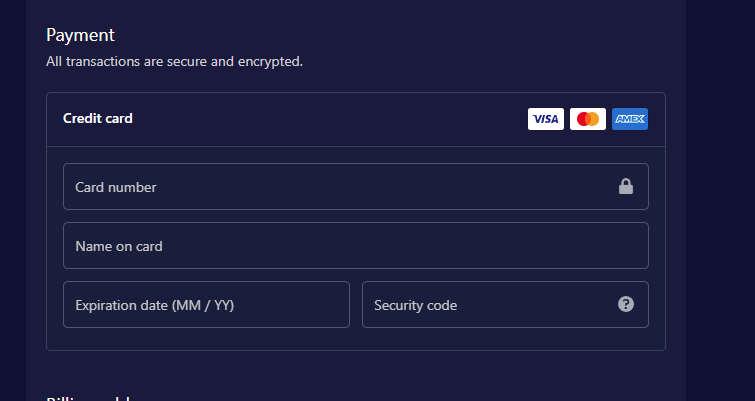Image resolution: width=755 pixels, height=401 pixels.
Task: Click the padlock icon in Card number
Action: [626, 186]
